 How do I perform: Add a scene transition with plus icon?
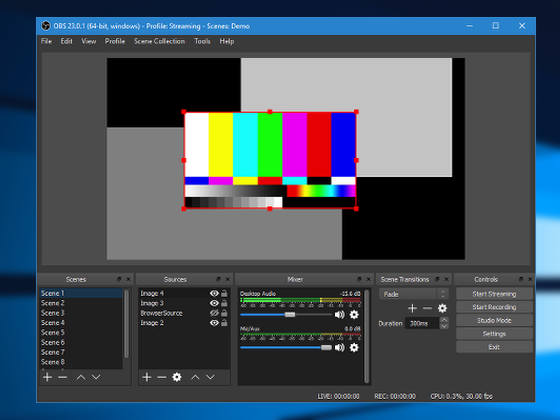pos(412,308)
